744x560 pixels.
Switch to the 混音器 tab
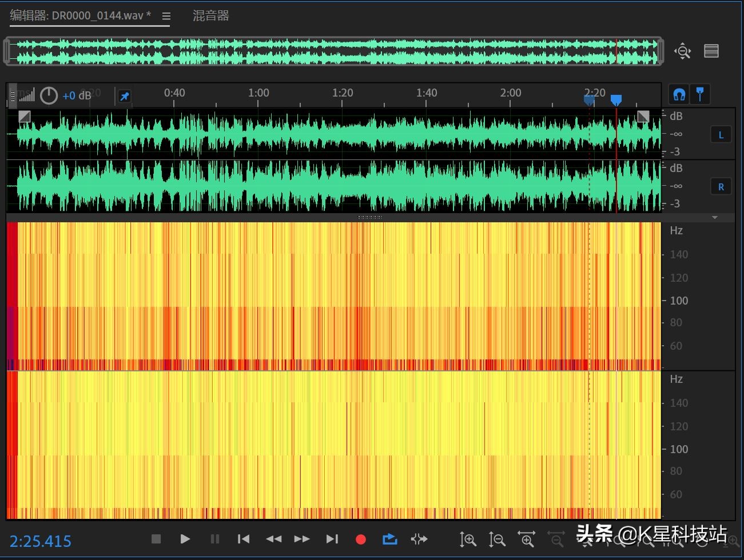coord(210,16)
